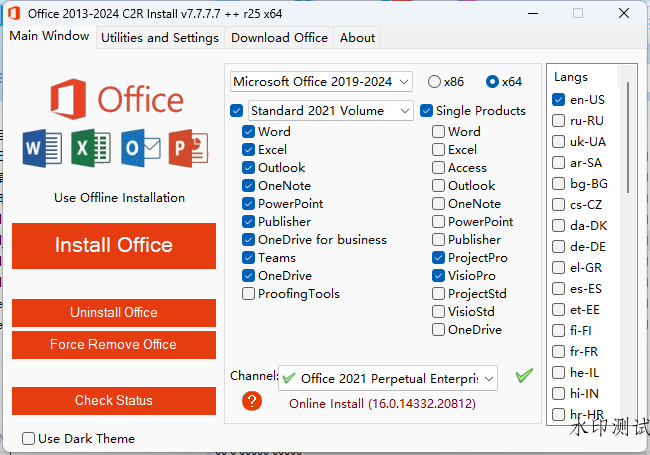
Task: Toggle the Single Products checkbox
Action: coord(426,111)
